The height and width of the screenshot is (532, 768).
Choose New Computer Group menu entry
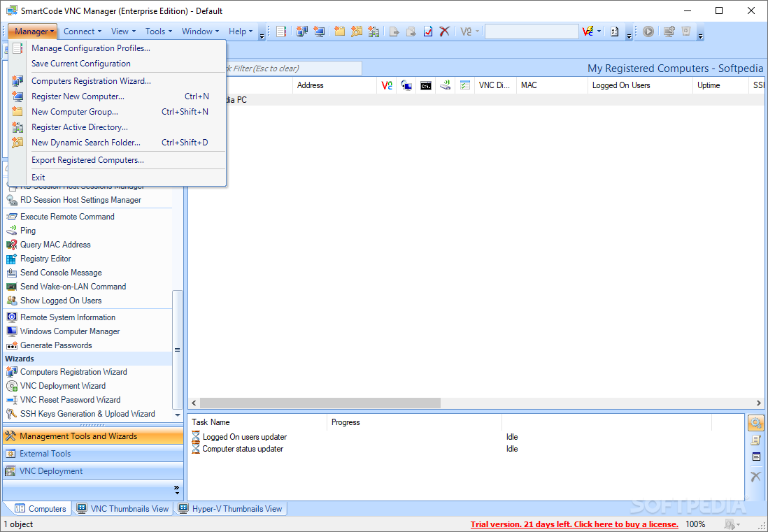click(118, 112)
